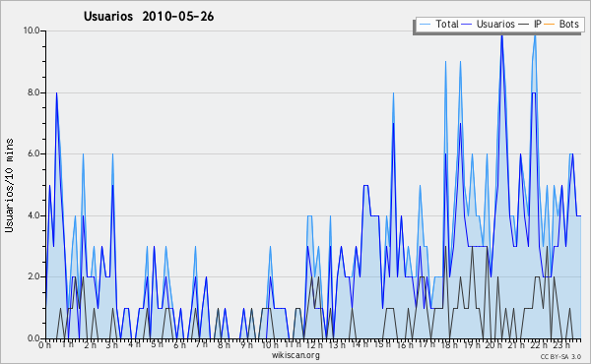The width and height of the screenshot is (591, 364).
Task: Click the '7 h' x-axis label
Action: tap(202, 344)
